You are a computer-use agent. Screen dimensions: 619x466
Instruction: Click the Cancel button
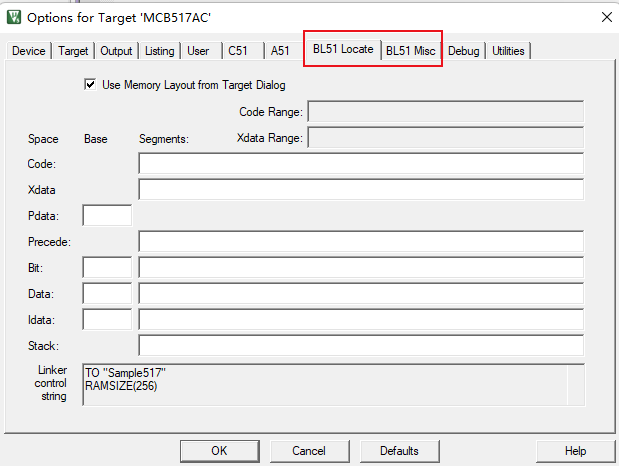(x=309, y=451)
